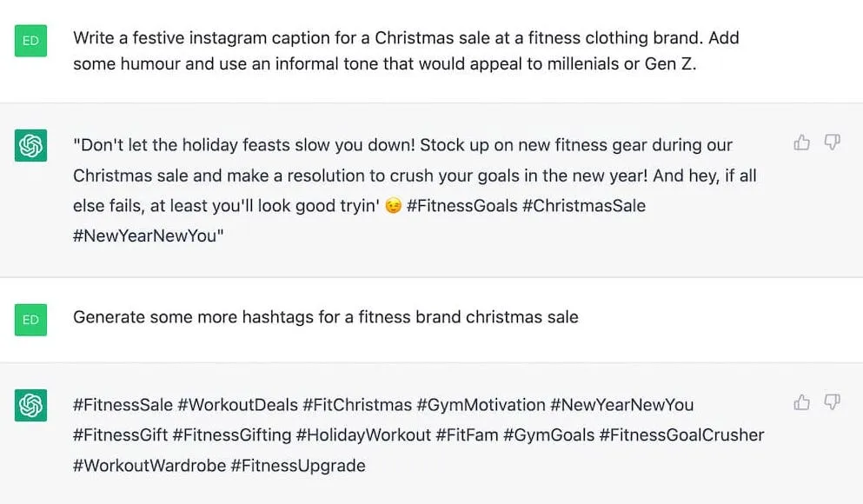Click the #GymMotivation hashtag

point(481,405)
